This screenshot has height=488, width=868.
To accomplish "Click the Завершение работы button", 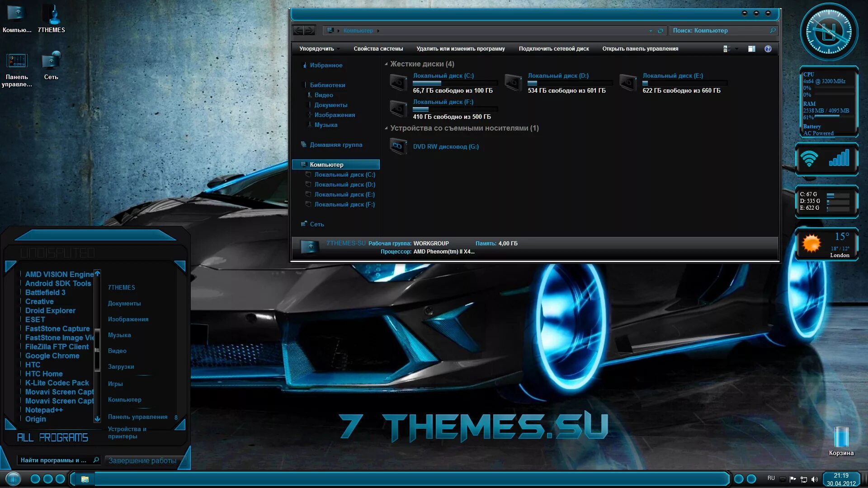I will click(142, 460).
